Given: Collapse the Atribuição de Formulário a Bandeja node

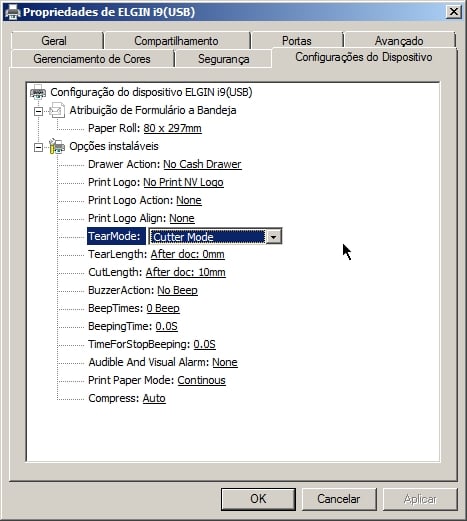Looking at the screenshot, I should coord(39,111).
